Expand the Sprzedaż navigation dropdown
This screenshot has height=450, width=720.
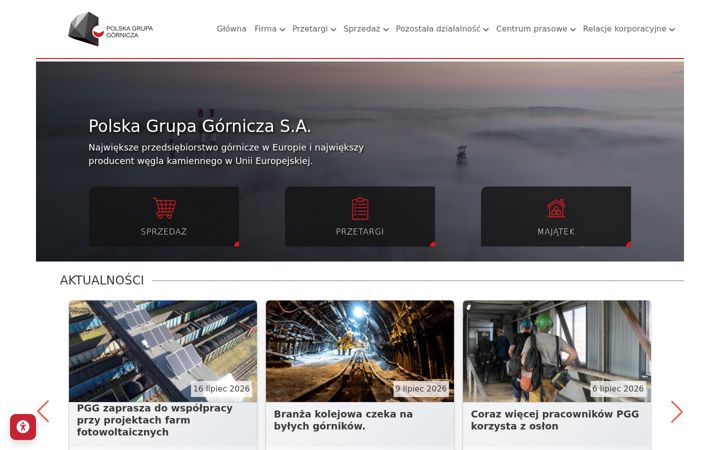[366, 29]
